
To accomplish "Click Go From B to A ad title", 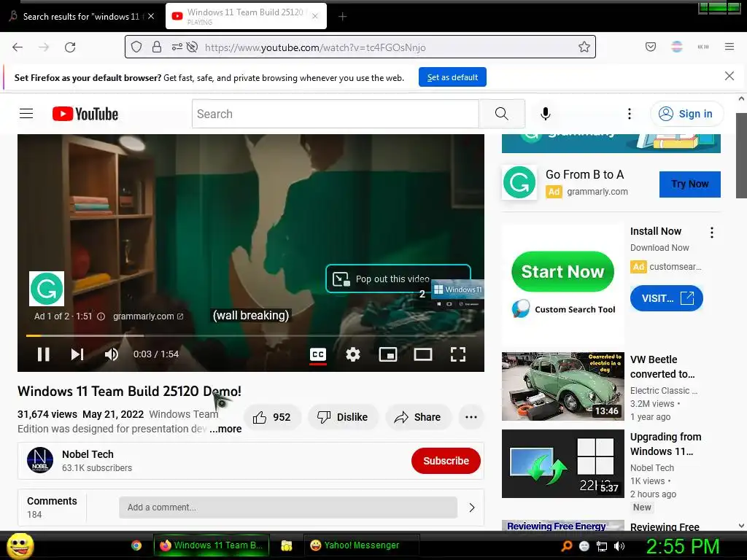I will (584, 175).
